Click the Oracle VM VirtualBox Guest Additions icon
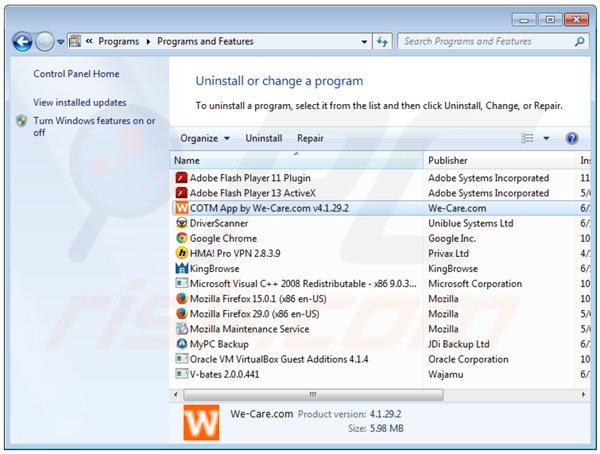Screen dimensions: 600x454 click(x=181, y=359)
